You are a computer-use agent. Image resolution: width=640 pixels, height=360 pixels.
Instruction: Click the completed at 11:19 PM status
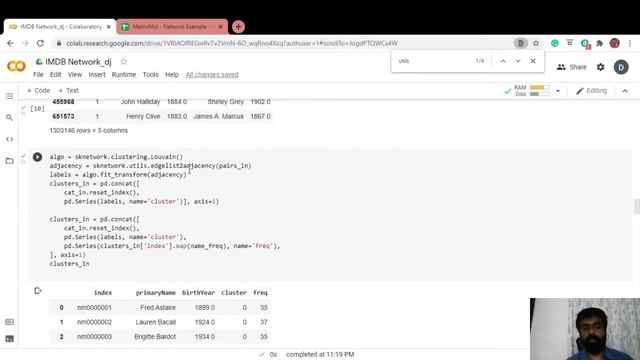point(320,354)
